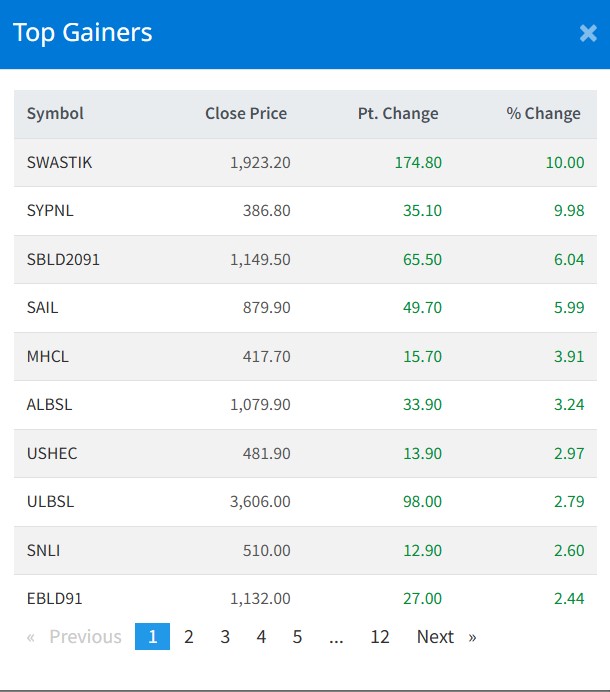Click the % Change column header

pyautogui.click(x=543, y=113)
